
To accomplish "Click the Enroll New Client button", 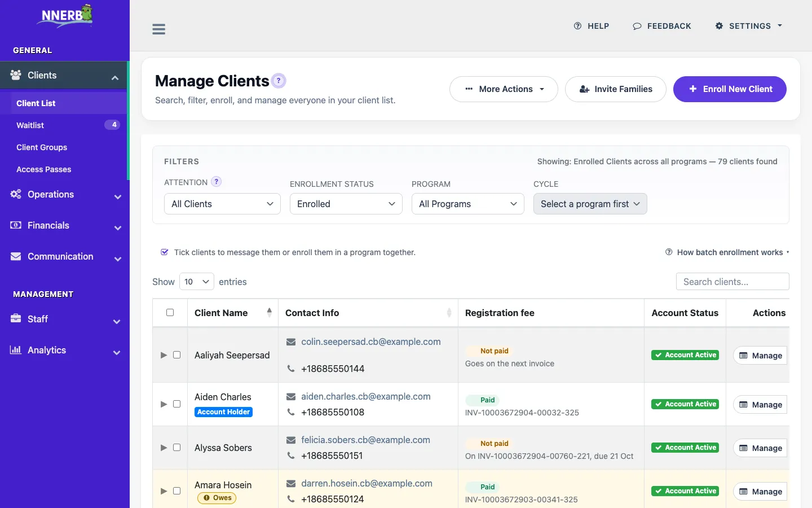I will 730,89.
